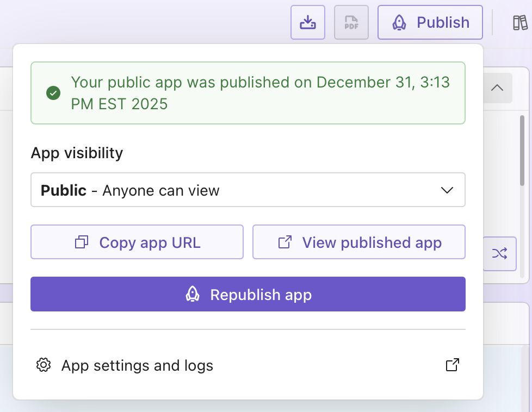Open the gear icon next to App settings
The height and width of the screenshot is (412, 532).
click(42, 365)
